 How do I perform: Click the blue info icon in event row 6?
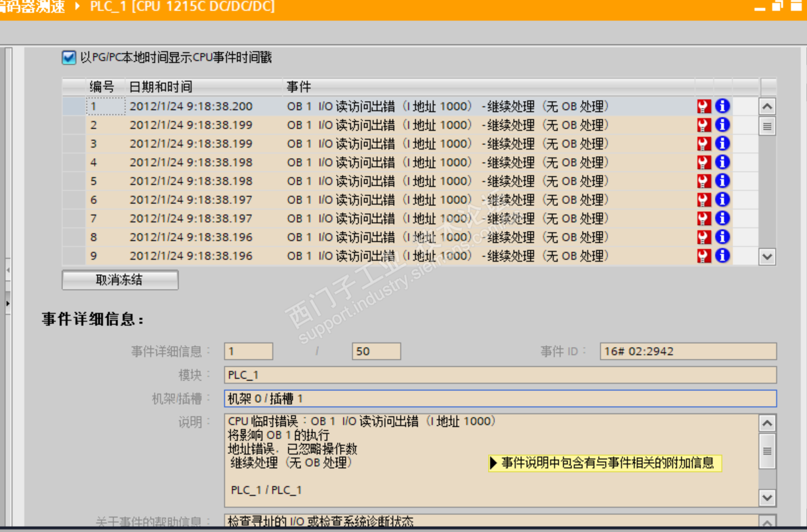722,199
